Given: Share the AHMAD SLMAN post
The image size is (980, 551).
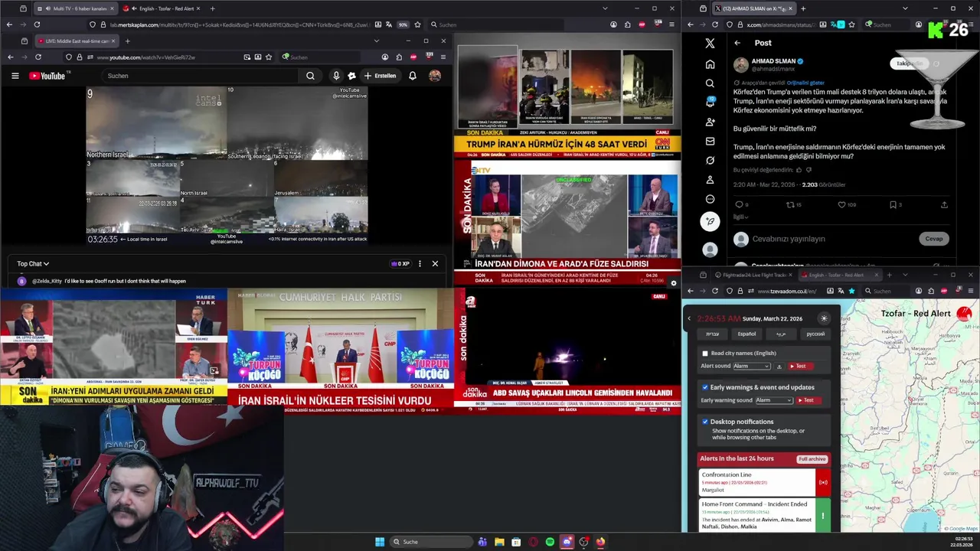Looking at the screenshot, I should pos(944,204).
